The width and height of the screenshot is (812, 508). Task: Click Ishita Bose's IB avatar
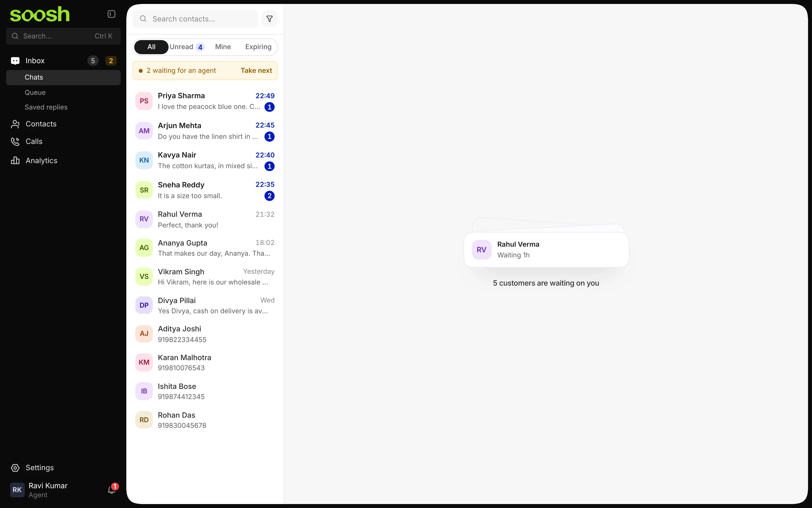pos(144,391)
